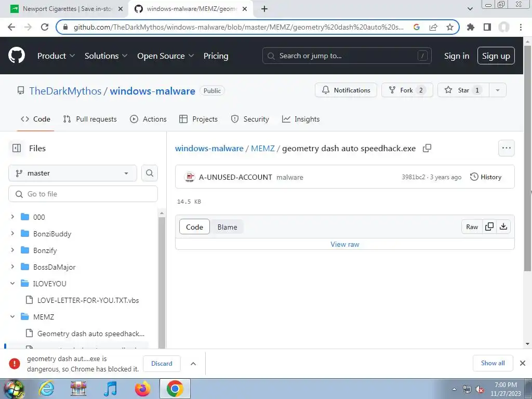The height and width of the screenshot is (399, 532).
Task: Open the Chrome profile avatar
Action: [504, 27]
